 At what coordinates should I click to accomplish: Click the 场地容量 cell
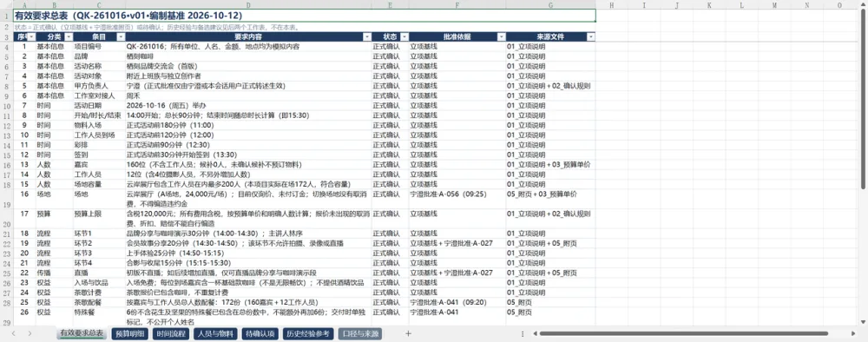click(x=99, y=184)
